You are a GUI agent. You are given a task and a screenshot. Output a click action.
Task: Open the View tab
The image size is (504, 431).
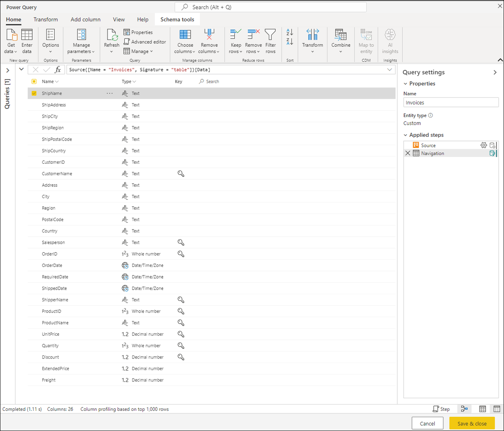coord(119,19)
